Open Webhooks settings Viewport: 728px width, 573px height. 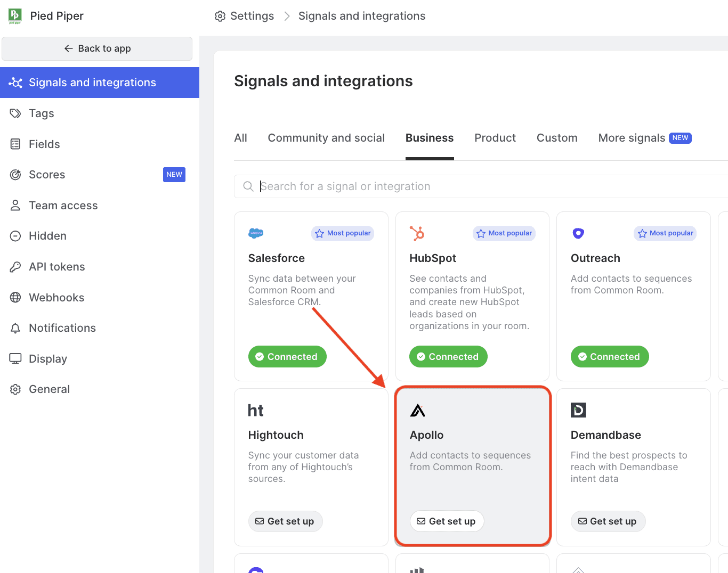point(100,298)
